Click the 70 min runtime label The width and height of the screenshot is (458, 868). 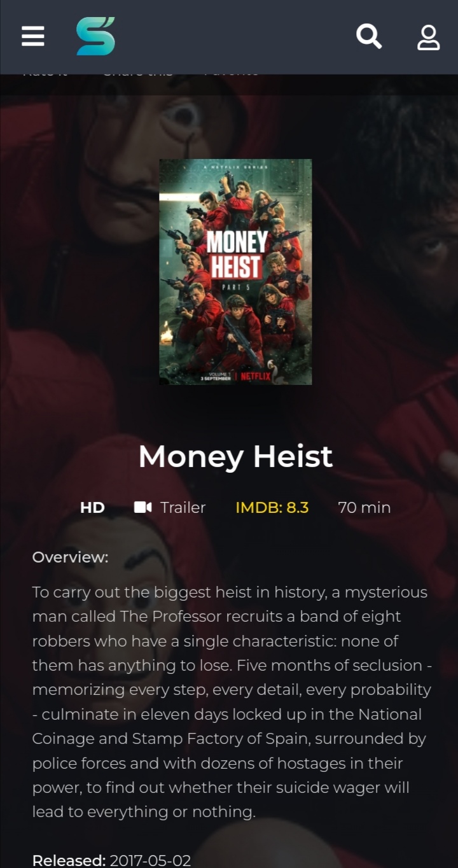[364, 507]
